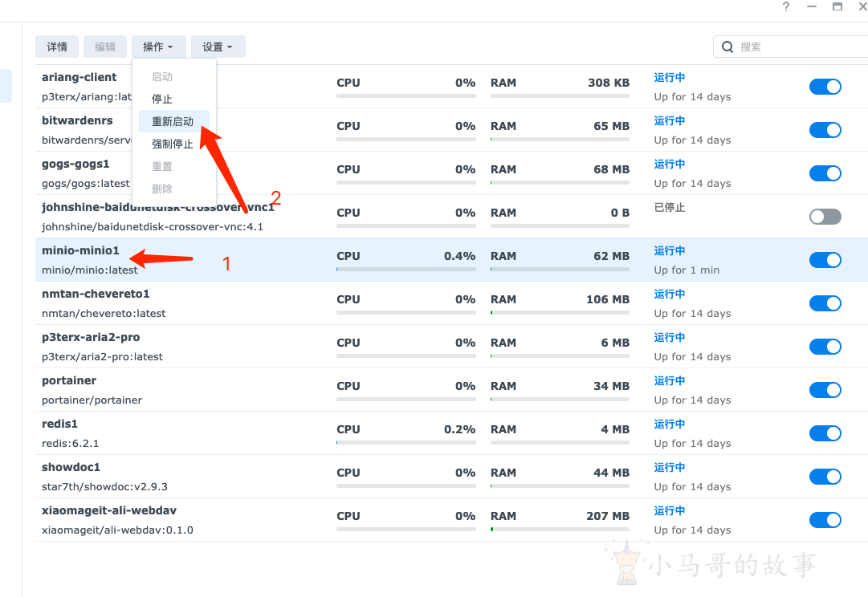Select the redis1 container name
Screen dimensions: 868x597
[x=59, y=424]
